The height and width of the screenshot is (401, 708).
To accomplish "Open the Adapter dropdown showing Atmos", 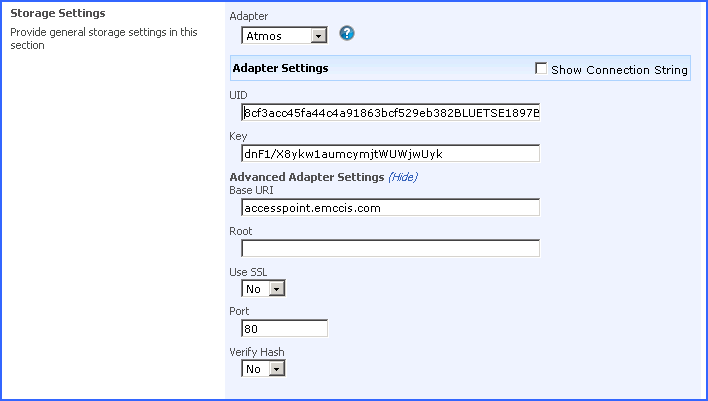I will [285, 35].
